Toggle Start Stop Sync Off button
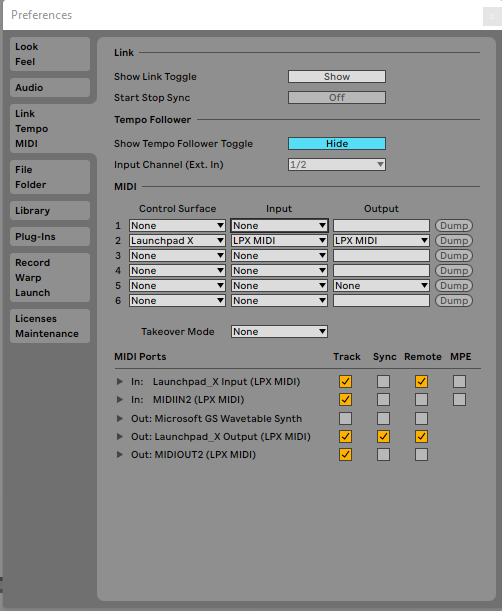Screen dimensions: 502x611 (x=337, y=97)
